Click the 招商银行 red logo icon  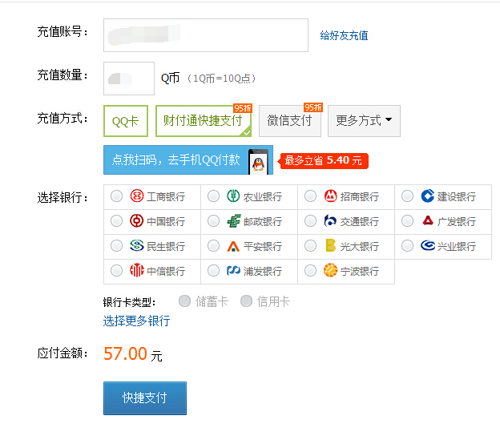pos(331,196)
